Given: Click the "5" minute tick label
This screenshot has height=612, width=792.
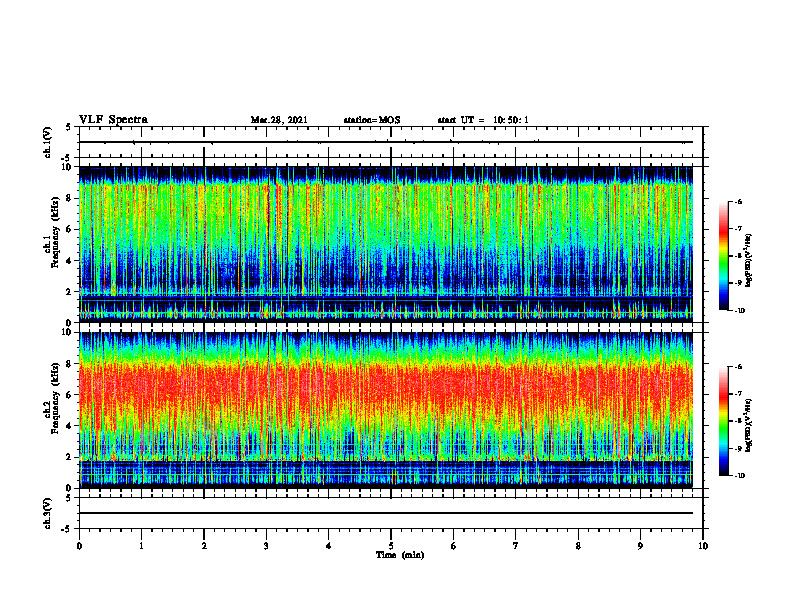Looking at the screenshot, I should point(391,546).
